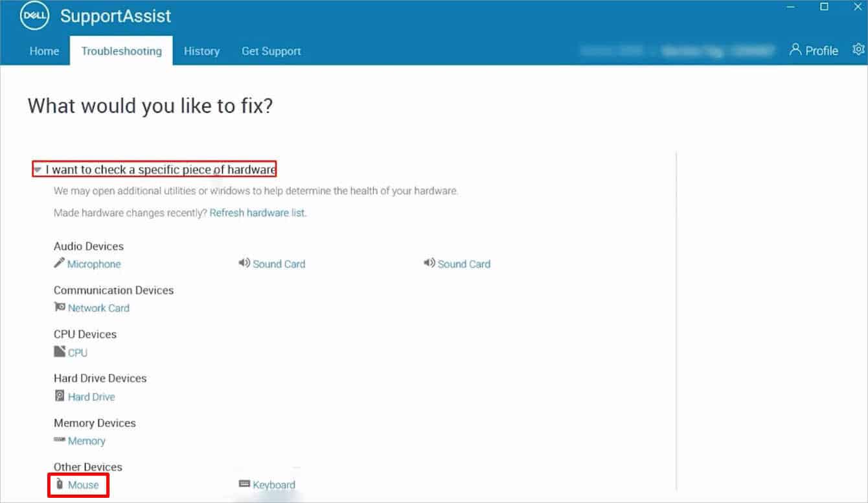This screenshot has height=503, width=868.
Task: Open the Profile menu
Action: pyautogui.click(x=814, y=50)
